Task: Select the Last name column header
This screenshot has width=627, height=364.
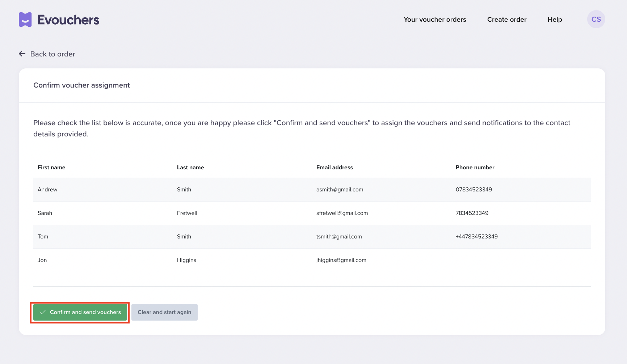Action: point(190,168)
